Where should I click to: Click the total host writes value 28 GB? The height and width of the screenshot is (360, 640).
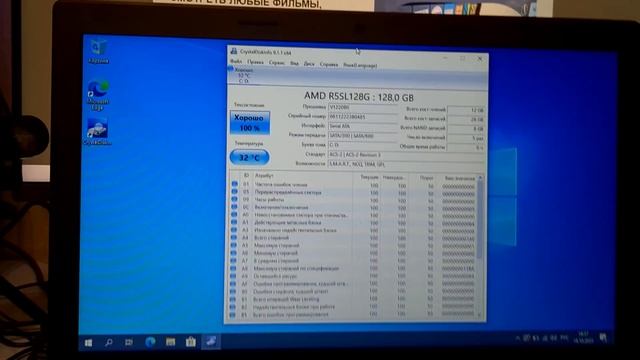(466, 119)
